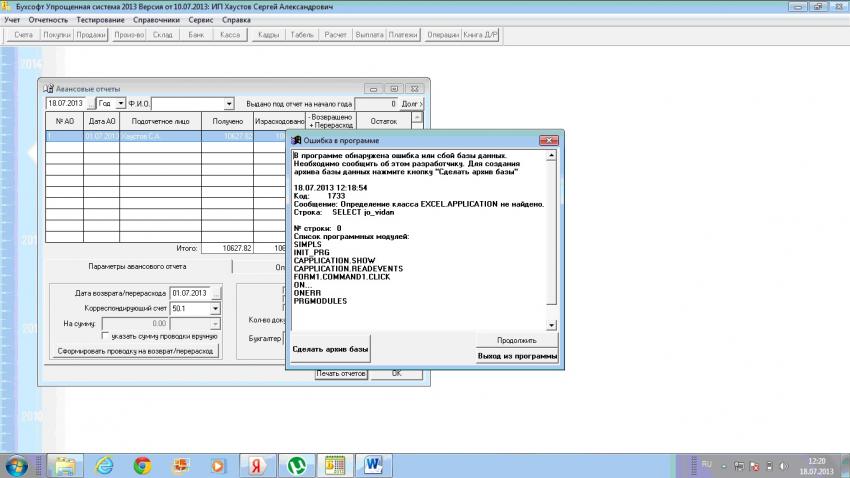Open the Ф.И.О. dropdown list

tap(229, 103)
